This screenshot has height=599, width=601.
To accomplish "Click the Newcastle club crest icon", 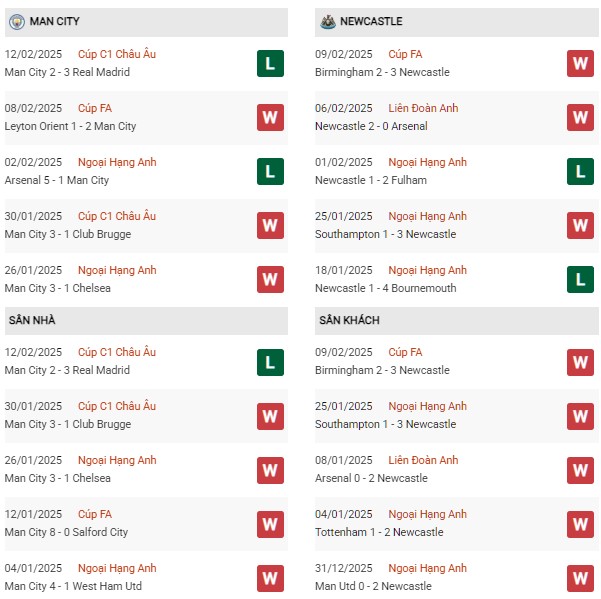I will pos(328,22).
